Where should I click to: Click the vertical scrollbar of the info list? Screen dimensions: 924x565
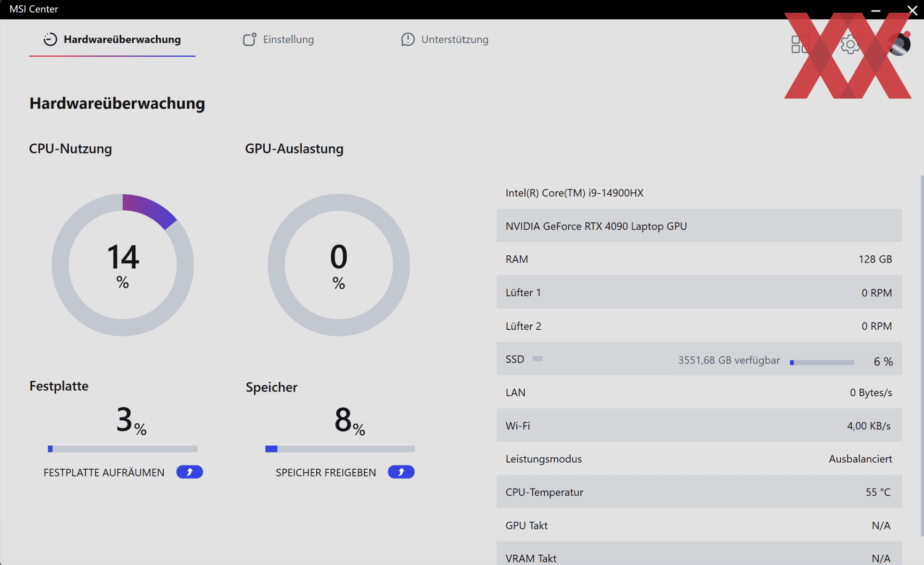[922, 356]
